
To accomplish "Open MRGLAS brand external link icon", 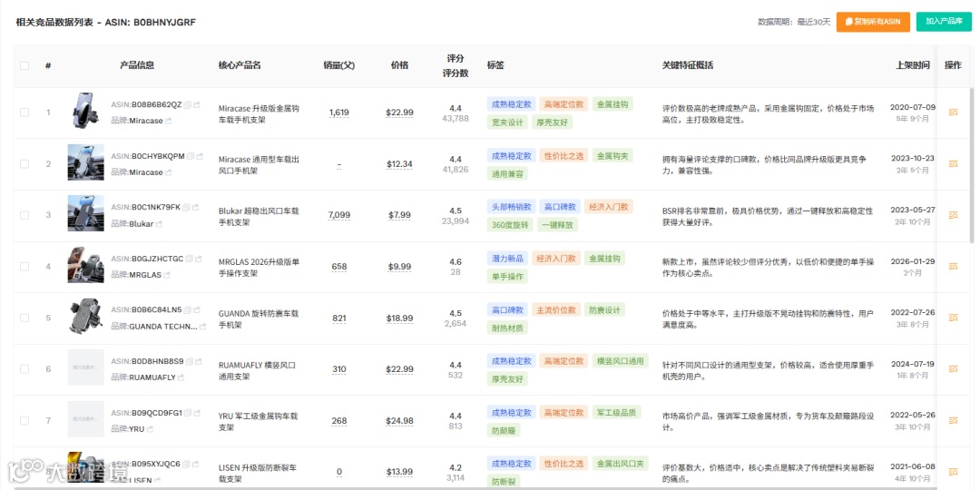I will point(167,275).
